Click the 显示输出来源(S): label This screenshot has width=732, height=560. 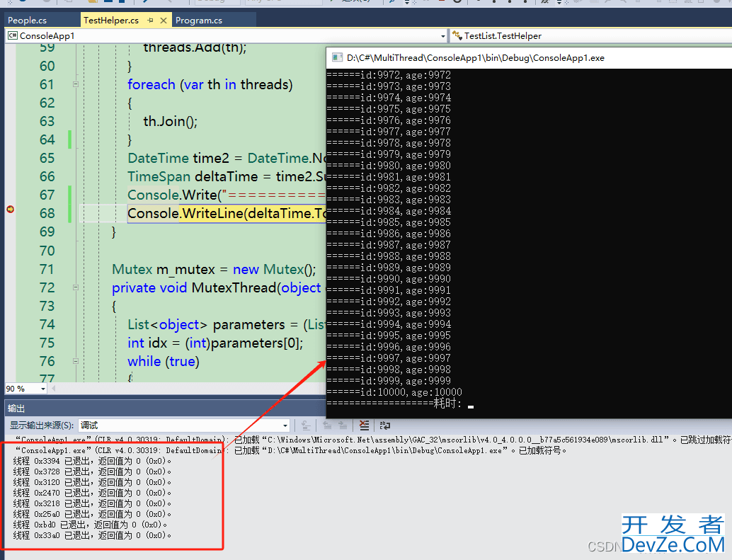point(42,425)
